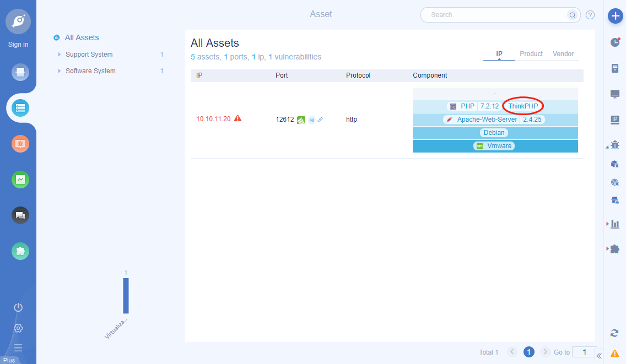626x364 pixels.
Task: Expand the Support System tree node
Action: pos(59,55)
